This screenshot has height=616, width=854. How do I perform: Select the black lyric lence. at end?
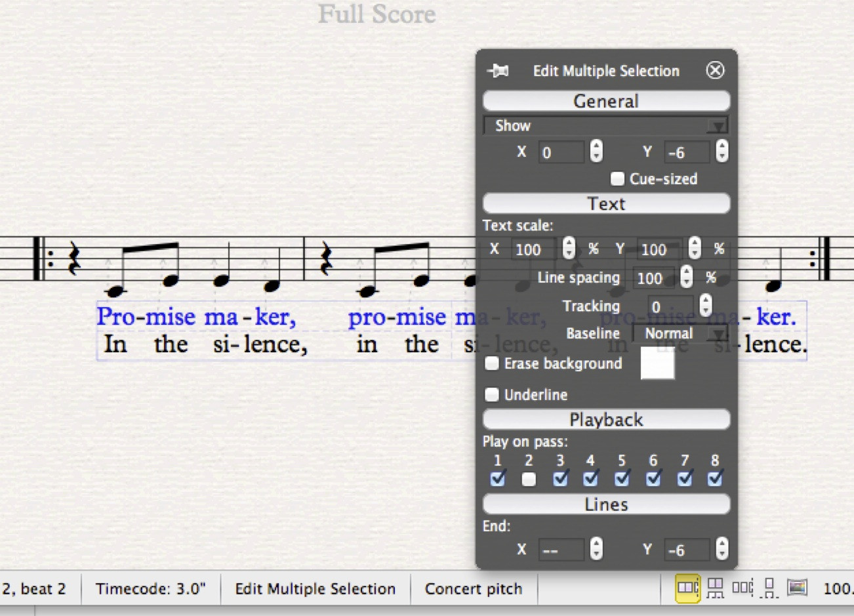click(775, 344)
